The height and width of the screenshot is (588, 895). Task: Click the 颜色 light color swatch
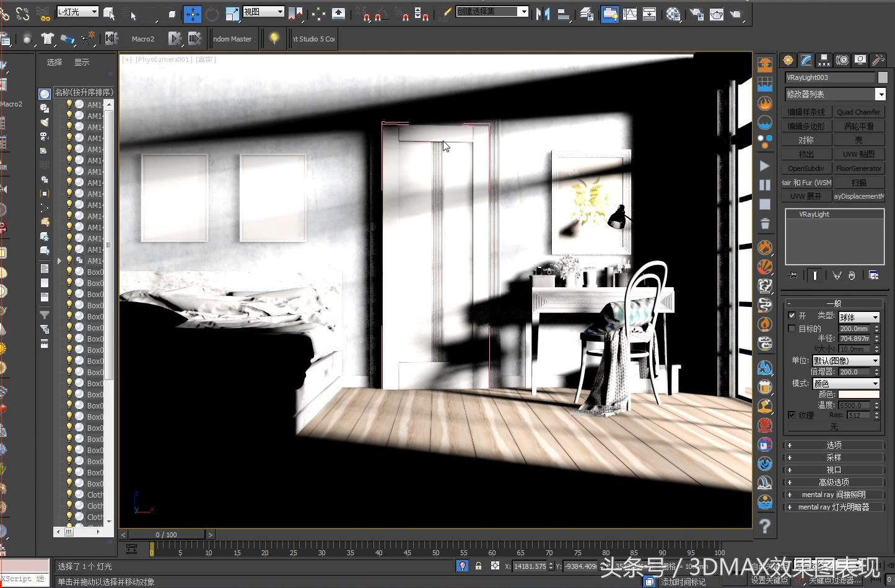(x=858, y=394)
